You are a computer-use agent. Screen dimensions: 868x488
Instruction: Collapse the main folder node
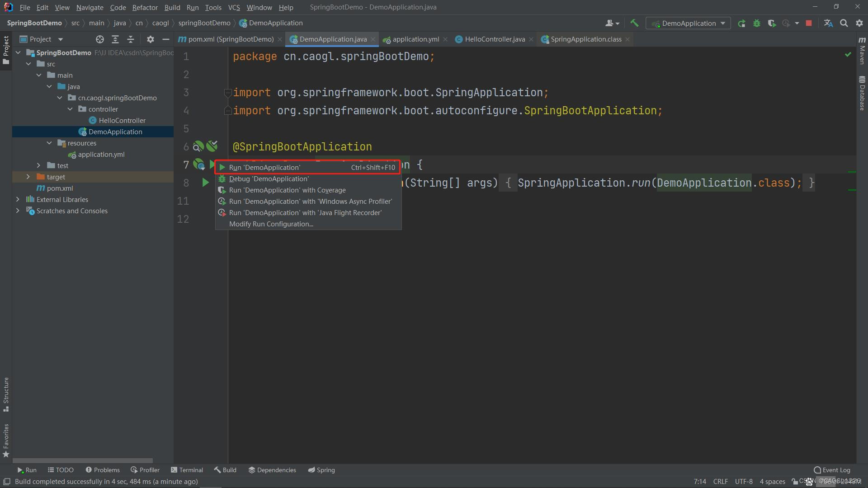(x=39, y=75)
